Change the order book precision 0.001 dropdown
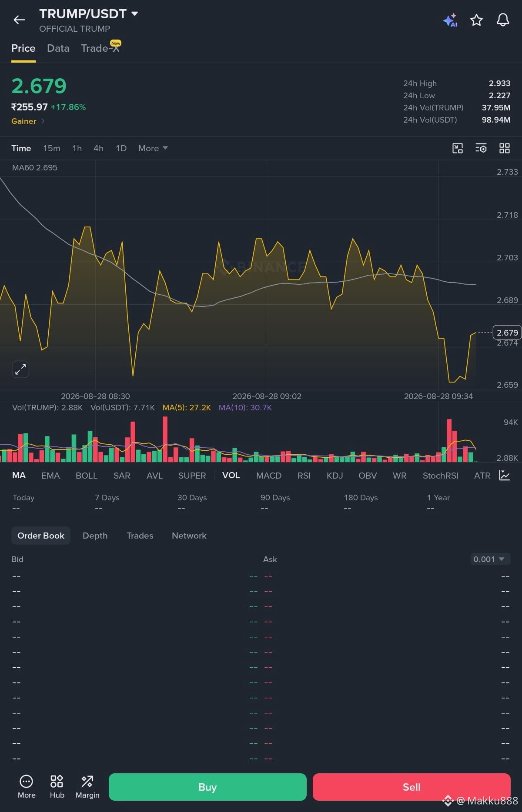Image resolution: width=522 pixels, height=812 pixels. 490,559
